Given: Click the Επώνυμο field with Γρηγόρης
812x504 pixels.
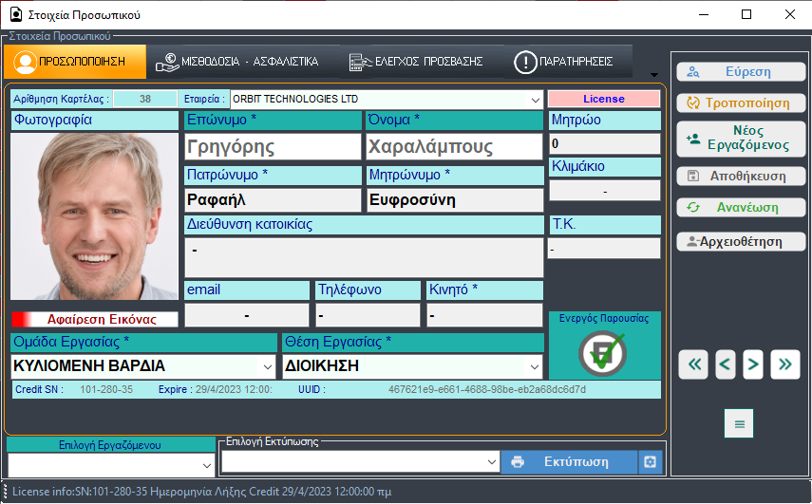Looking at the screenshot, I should (273, 147).
